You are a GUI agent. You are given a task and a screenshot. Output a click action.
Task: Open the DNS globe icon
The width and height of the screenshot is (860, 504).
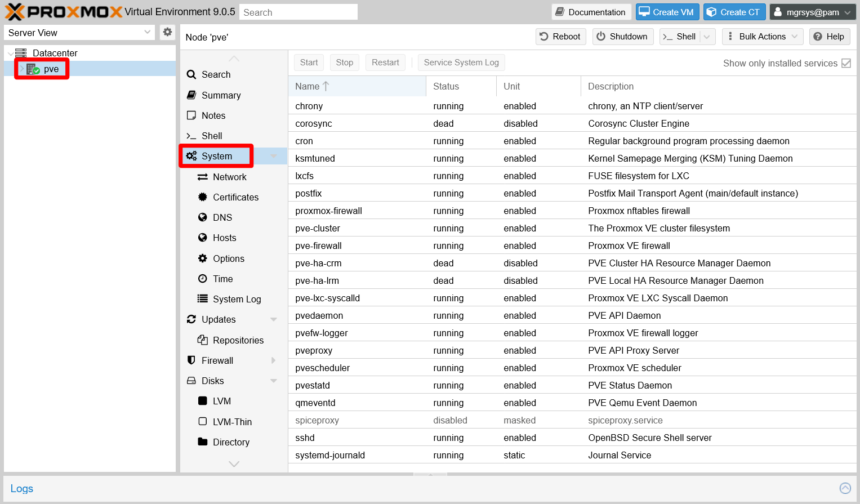pos(203,217)
